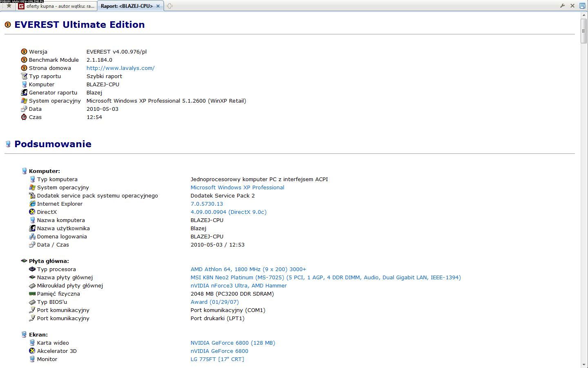Follow the 'nVIDIA nForce3 Ultra, AMD Hammer' link
Viewport: 588px width, 368px height.
pos(238,285)
